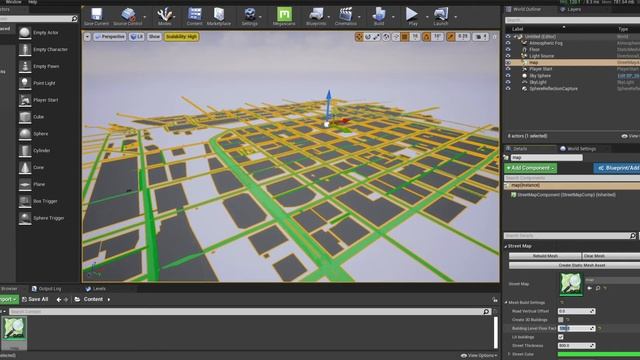Select the Empty Actor icon in Place panel
Image resolution: width=640 pixels, height=360 pixels.
click(x=25, y=33)
